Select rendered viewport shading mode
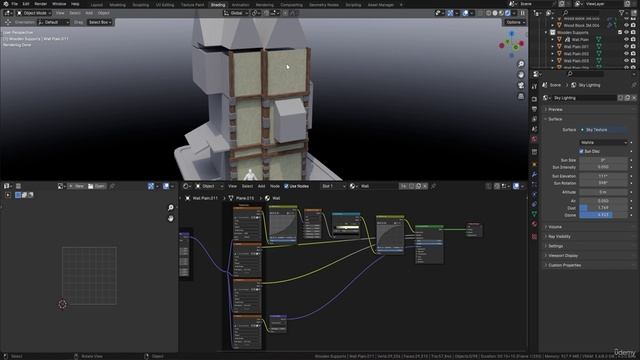The width and height of the screenshot is (640, 360). point(508,13)
